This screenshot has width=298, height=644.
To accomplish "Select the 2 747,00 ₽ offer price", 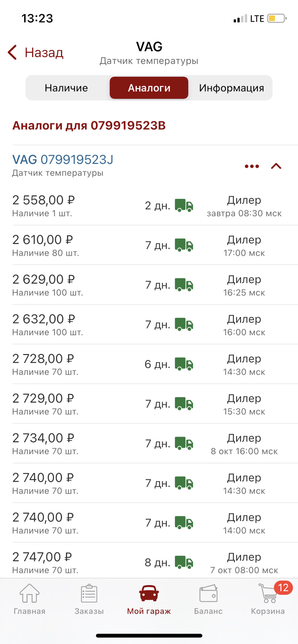I will [42, 557].
